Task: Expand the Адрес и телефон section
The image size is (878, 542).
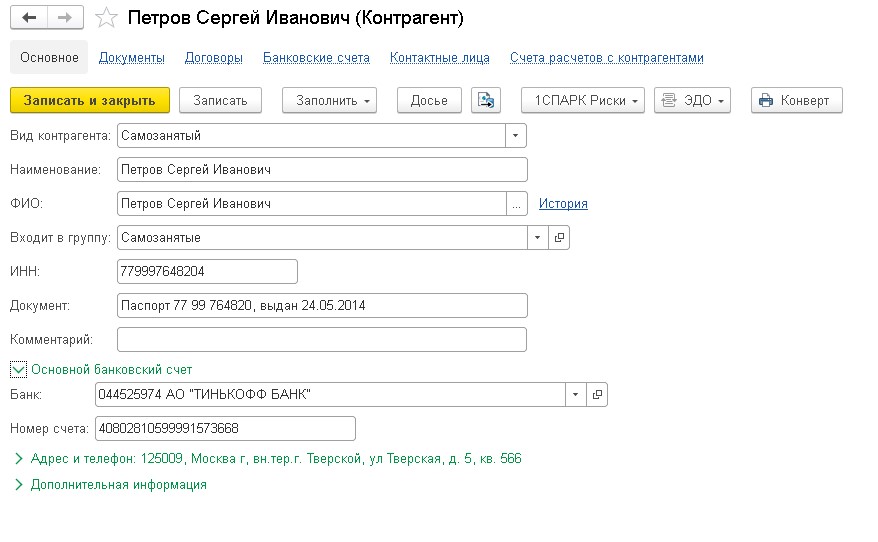Action: (18, 459)
